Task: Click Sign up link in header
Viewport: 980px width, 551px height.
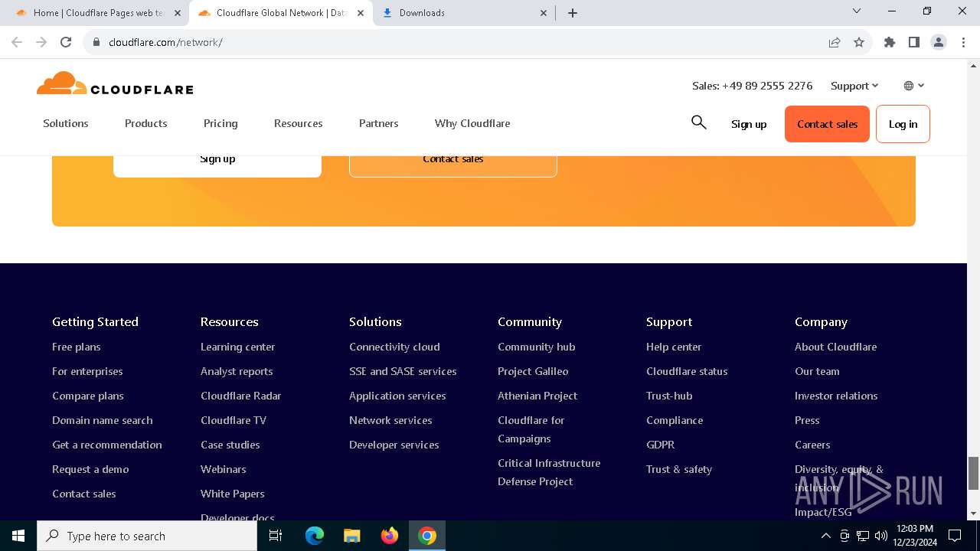Action: pyautogui.click(x=749, y=124)
